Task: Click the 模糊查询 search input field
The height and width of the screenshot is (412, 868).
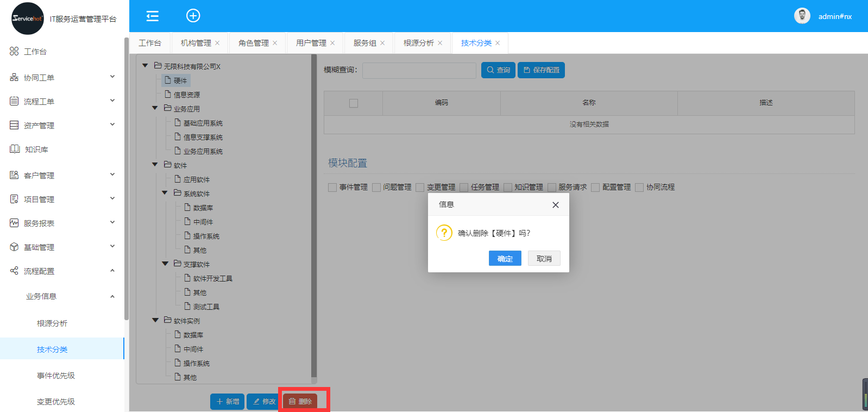Action: pyautogui.click(x=419, y=70)
